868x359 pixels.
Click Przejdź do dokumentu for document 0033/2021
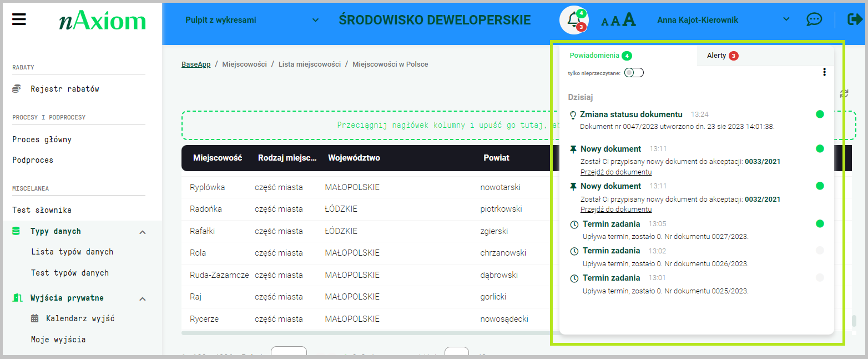[616, 172]
